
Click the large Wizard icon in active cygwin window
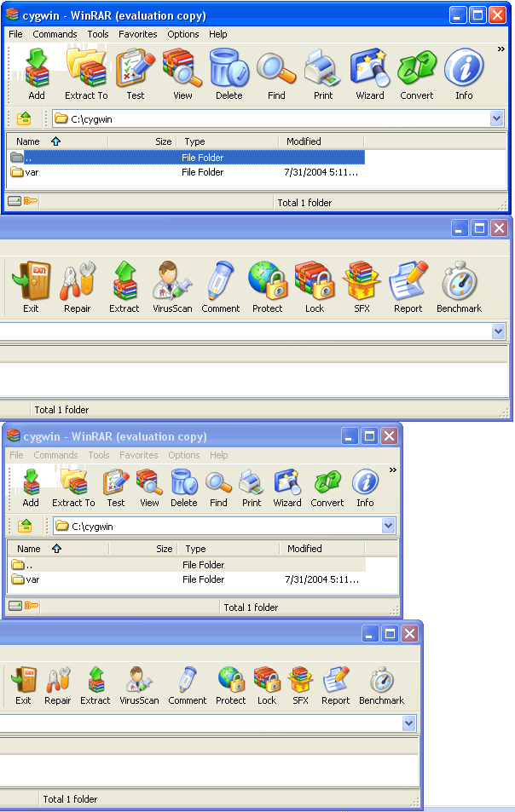coord(370,68)
